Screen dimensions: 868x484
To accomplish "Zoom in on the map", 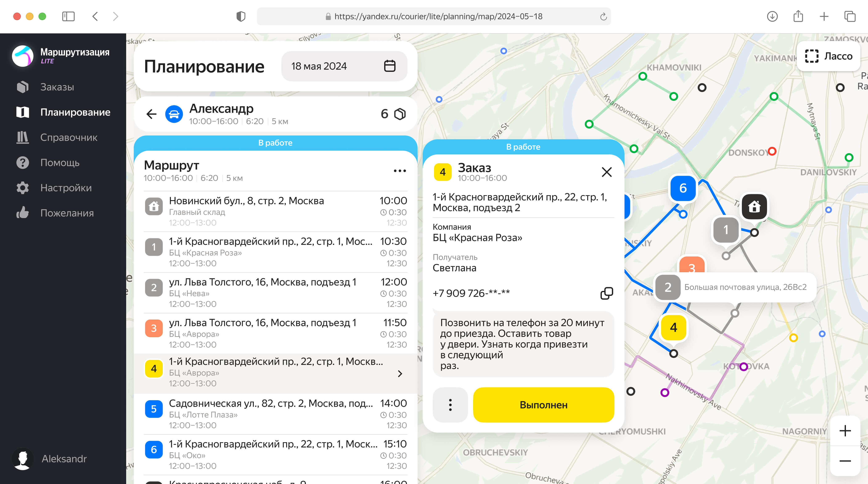I will [845, 431].
